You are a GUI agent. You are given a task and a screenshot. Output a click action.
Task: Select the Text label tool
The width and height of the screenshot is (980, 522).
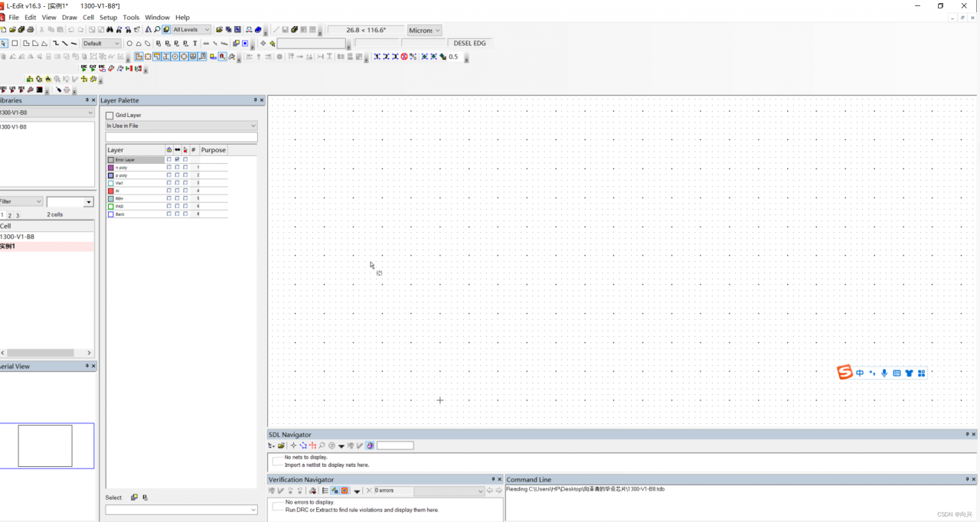coord(194,44)
